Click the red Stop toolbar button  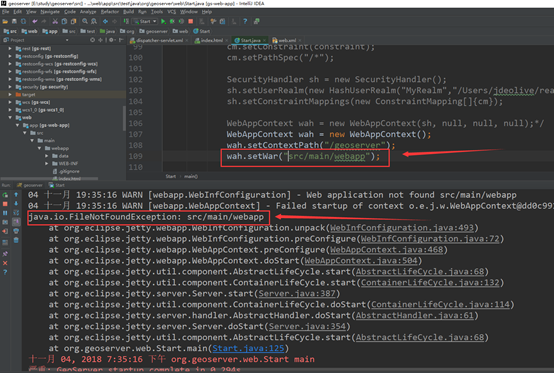pyautogui.click(x=191, y=22)
